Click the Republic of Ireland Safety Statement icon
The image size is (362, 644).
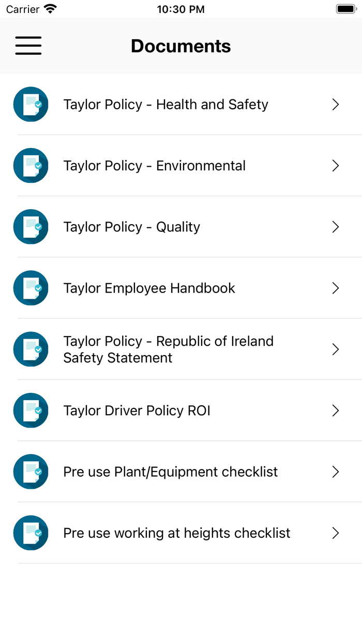click(x=31, y=349)
